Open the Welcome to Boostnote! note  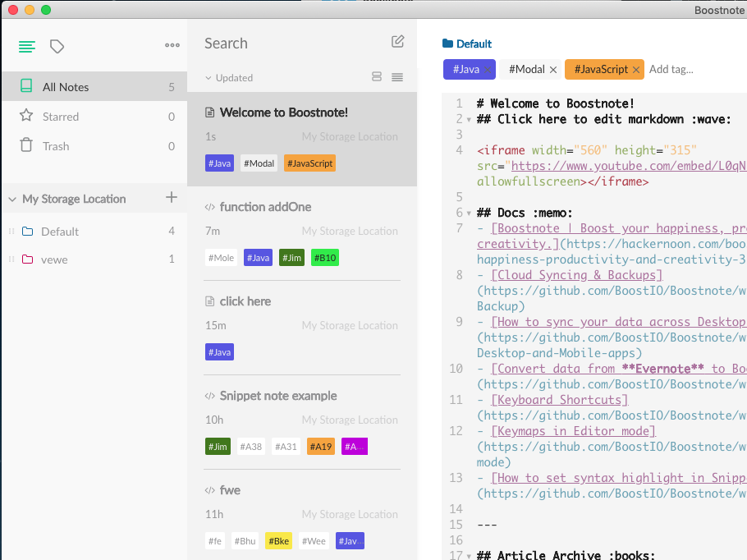(x=302, y=139)
